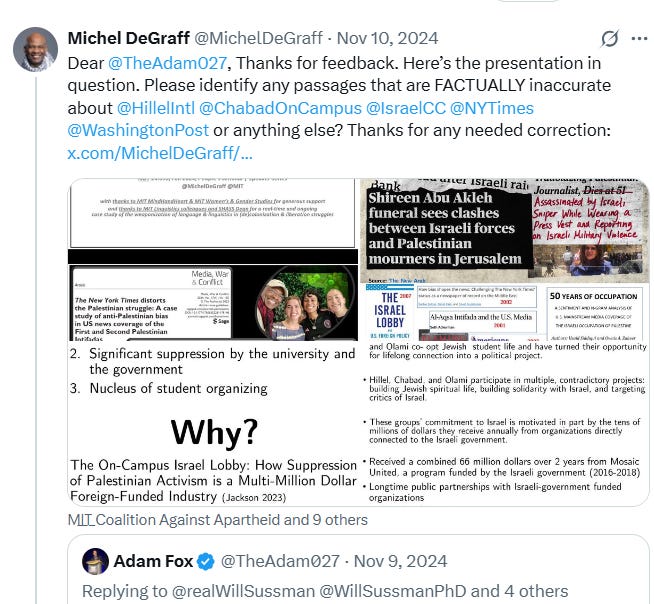Open the top-left presentation slide image
The width and height of the screenshot is (654, 604).
(213, 260)
